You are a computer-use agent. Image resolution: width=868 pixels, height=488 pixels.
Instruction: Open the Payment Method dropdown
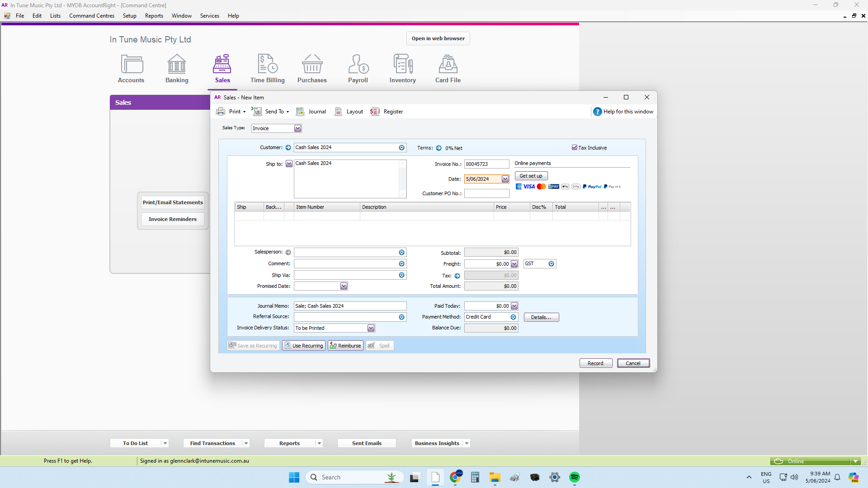513,317
